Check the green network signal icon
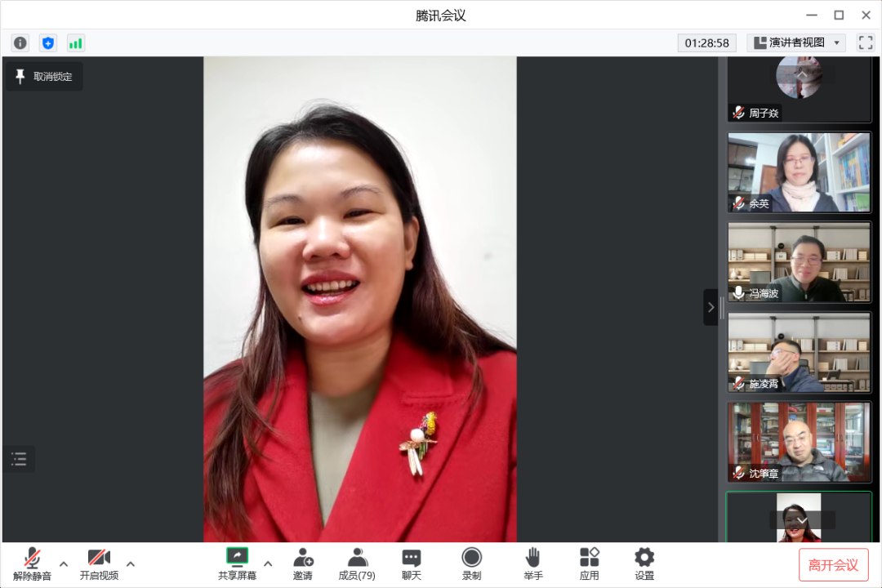Screen dimensions: 882x588 [x=76, y=43]
